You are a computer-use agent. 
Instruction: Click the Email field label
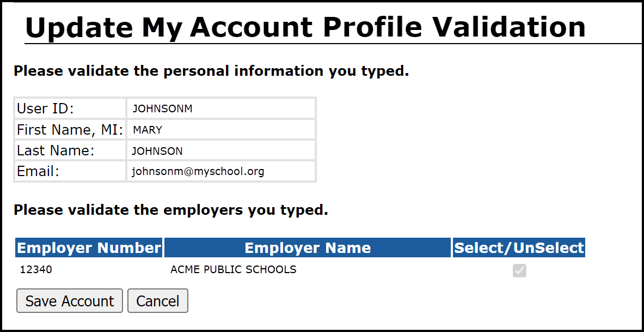click(38, 172)
